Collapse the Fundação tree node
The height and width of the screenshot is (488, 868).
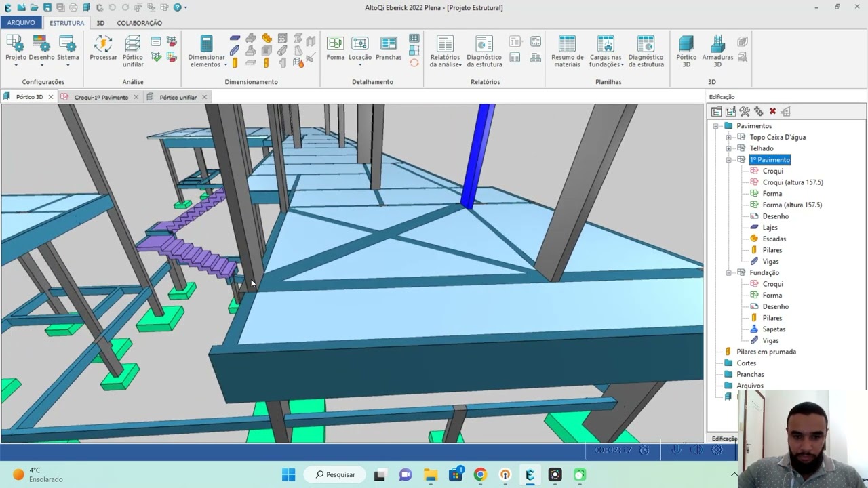(728, 272)
